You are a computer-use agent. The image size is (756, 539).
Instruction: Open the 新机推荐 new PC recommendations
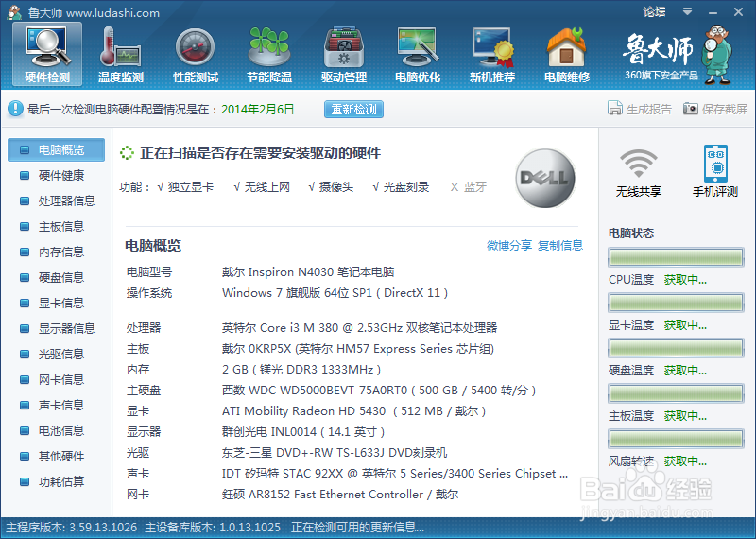[492, 55]
